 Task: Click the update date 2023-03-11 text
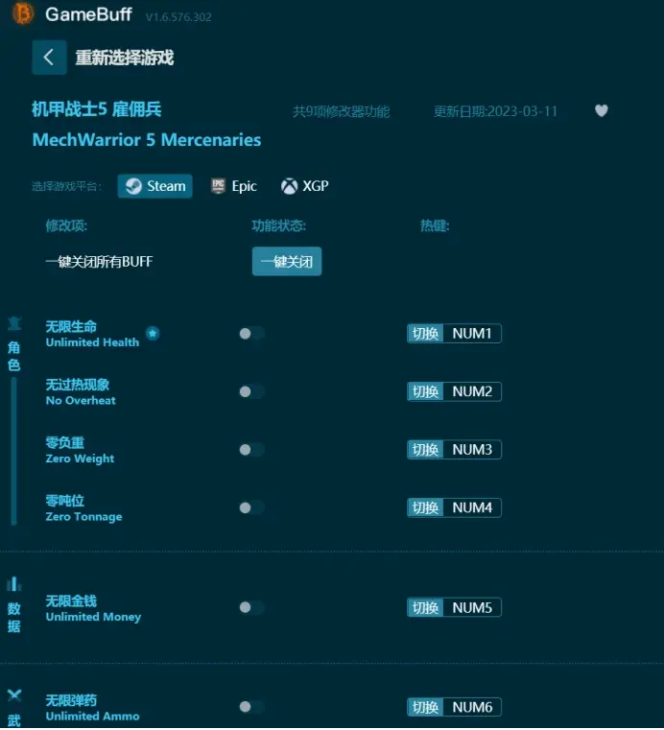(x=495, y=112)
